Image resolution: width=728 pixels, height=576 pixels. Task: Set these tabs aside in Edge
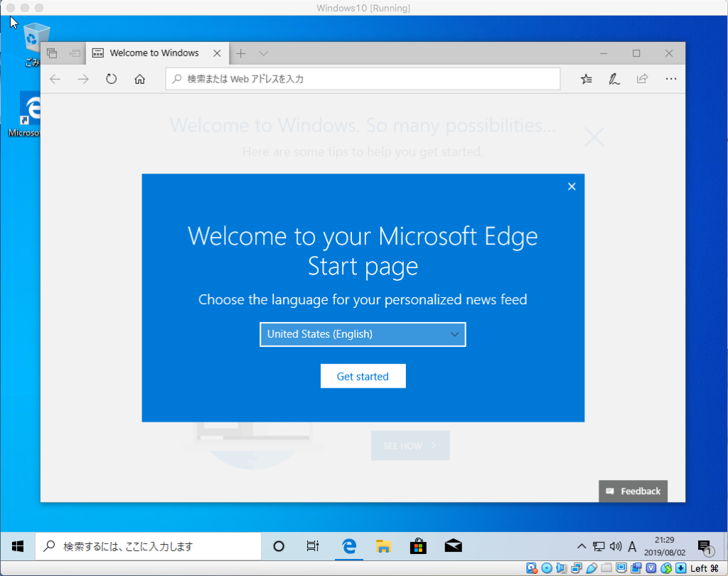click(x=74, y=53)
